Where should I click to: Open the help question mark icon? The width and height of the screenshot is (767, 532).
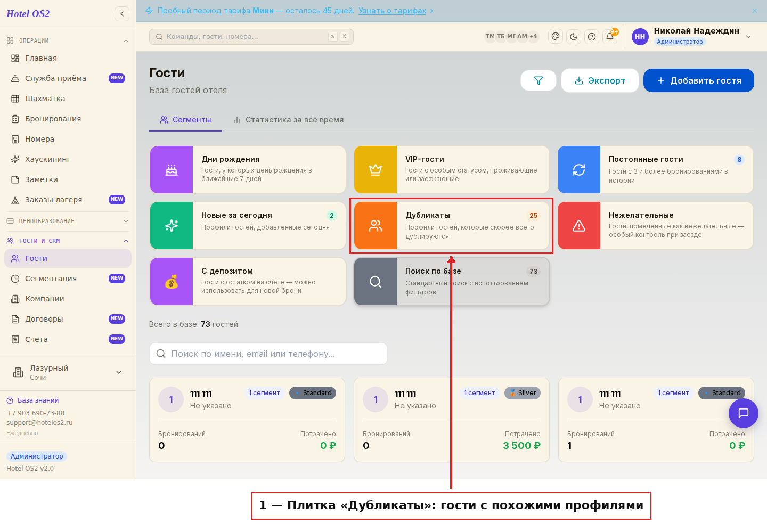[x=592, y=37]
